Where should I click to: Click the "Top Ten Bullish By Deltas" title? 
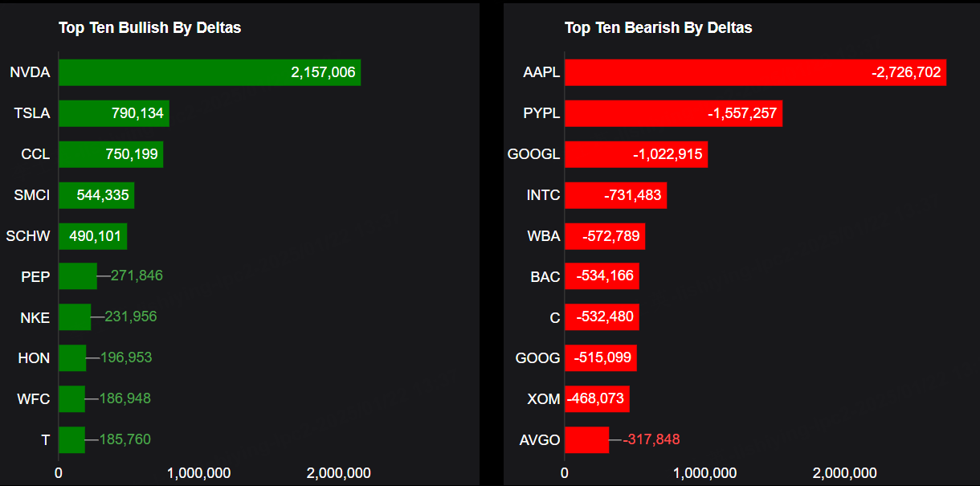point(149,28)
